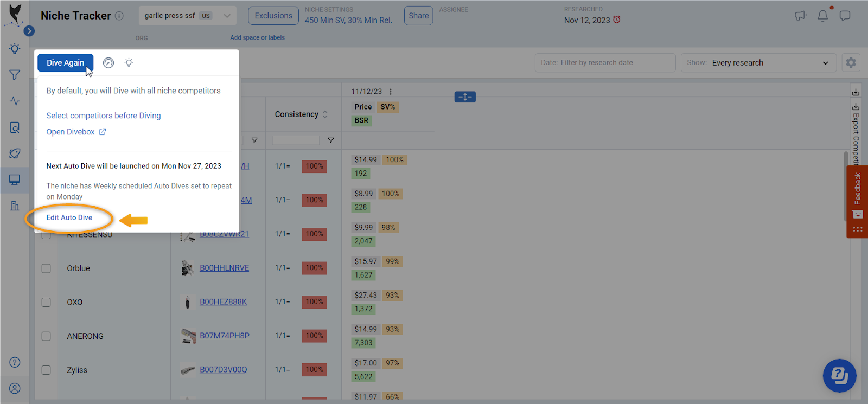Click the blue column resize handle button
Viewport: 868px width, 404px height.
pos(465,97)
